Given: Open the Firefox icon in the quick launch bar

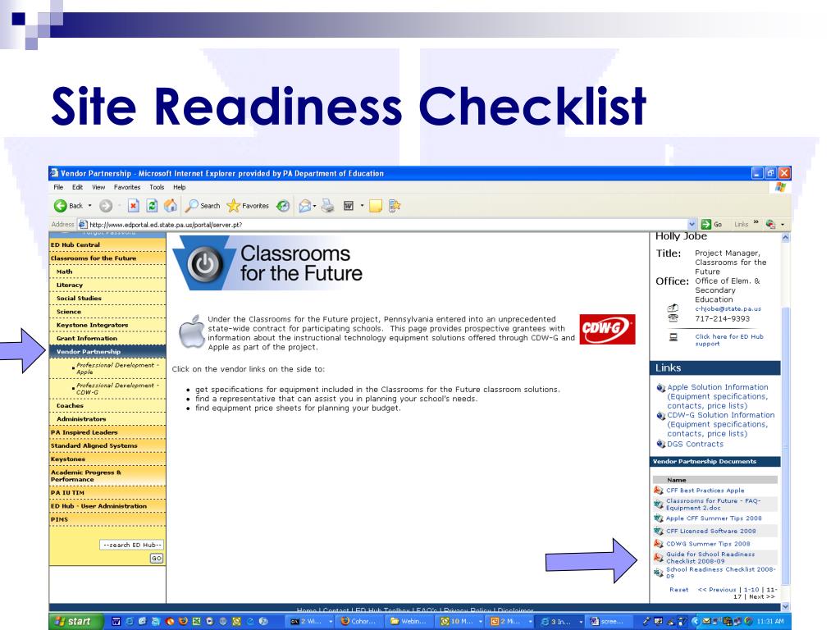Looking at the screenshot, I should pos(183,622).
